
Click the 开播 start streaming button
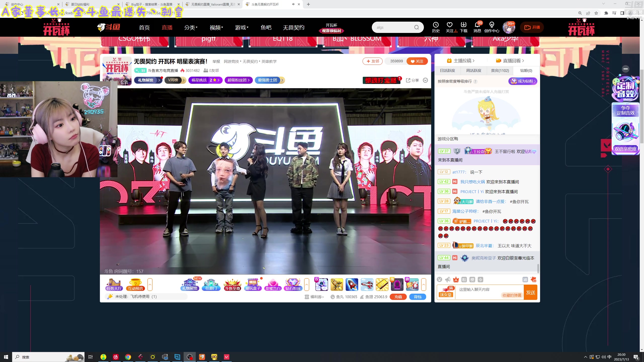[x=532, y=27]
